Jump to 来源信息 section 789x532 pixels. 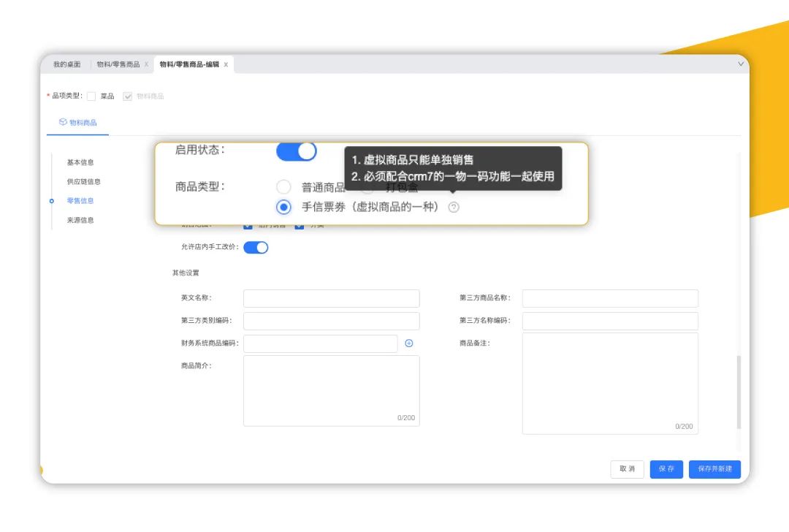(80, 220)
